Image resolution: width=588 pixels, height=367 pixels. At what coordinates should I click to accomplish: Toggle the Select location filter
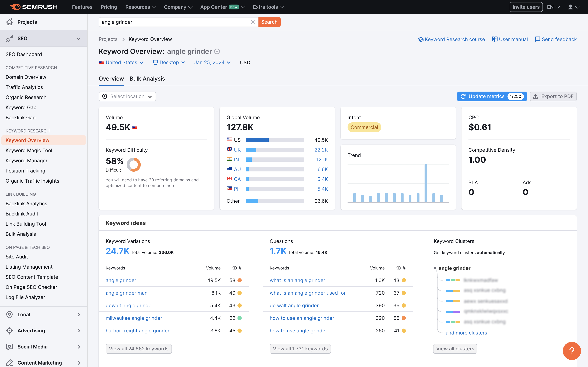click(127, 96)
